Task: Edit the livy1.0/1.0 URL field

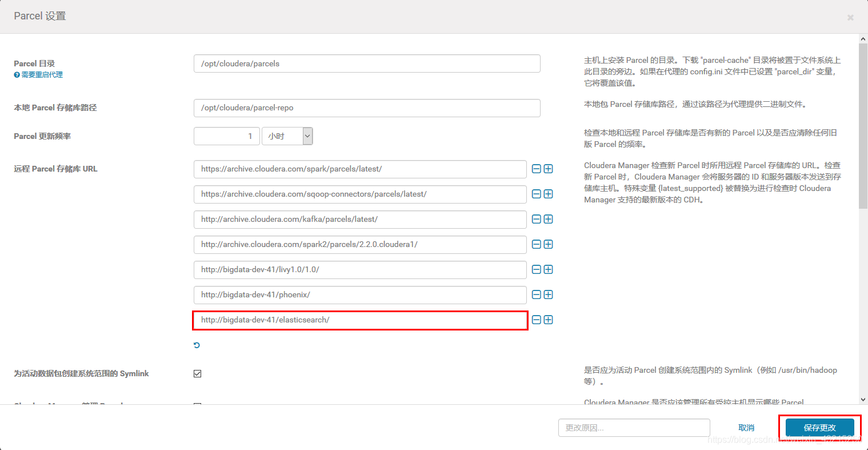Action: pos(360,269)
